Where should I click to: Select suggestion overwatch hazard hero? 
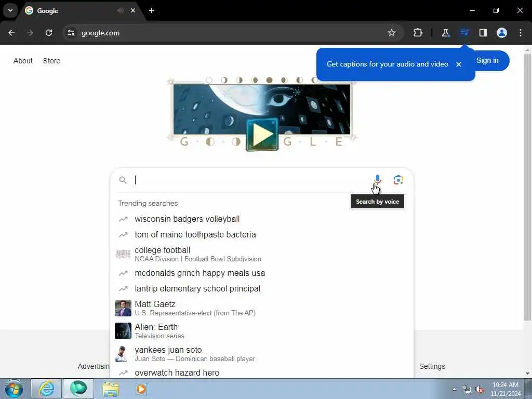[262, 373]
